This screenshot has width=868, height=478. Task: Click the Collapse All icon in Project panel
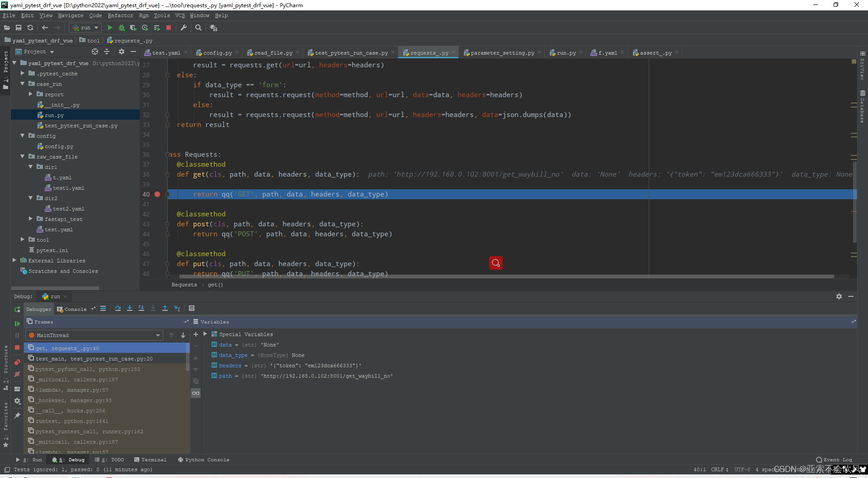coord(107,52)
